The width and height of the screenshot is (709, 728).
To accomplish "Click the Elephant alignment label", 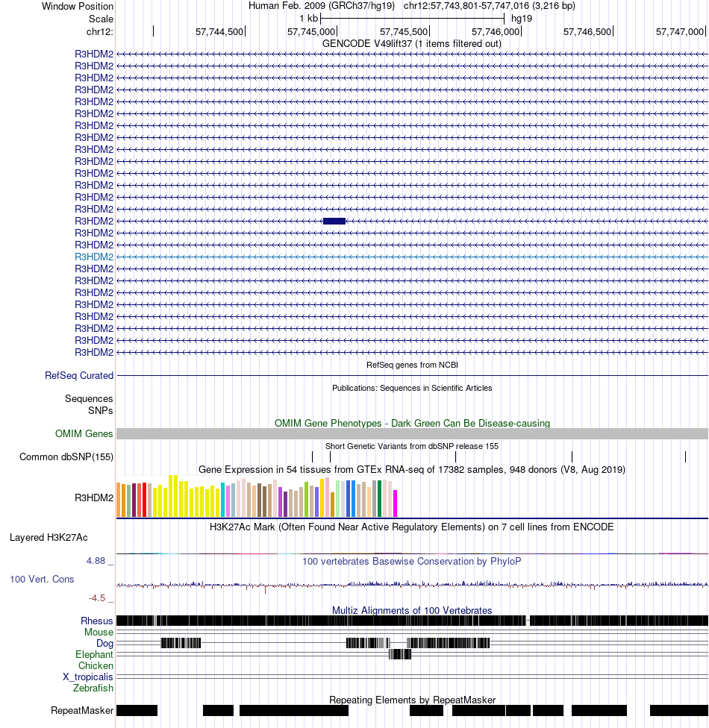I will (x=94, y=655).
